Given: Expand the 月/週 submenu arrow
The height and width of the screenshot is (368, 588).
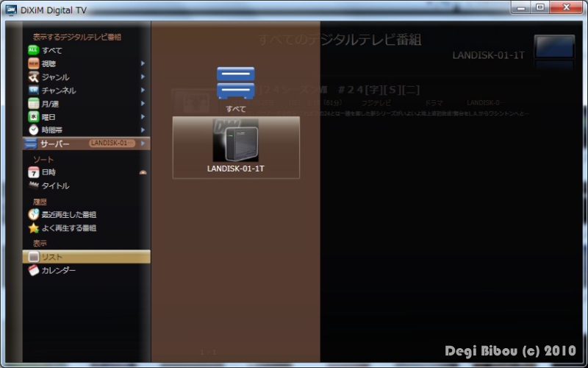Looking at the screenshot, I should point(143,103).
